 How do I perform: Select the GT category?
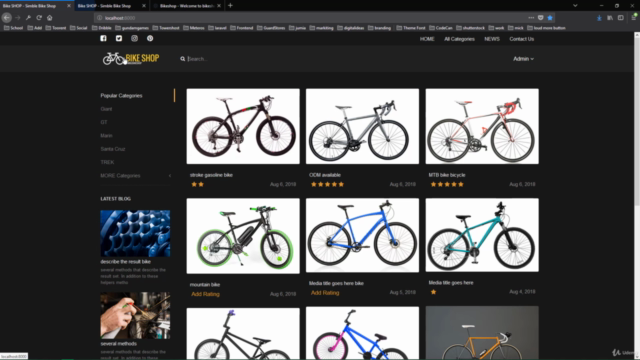104,122
